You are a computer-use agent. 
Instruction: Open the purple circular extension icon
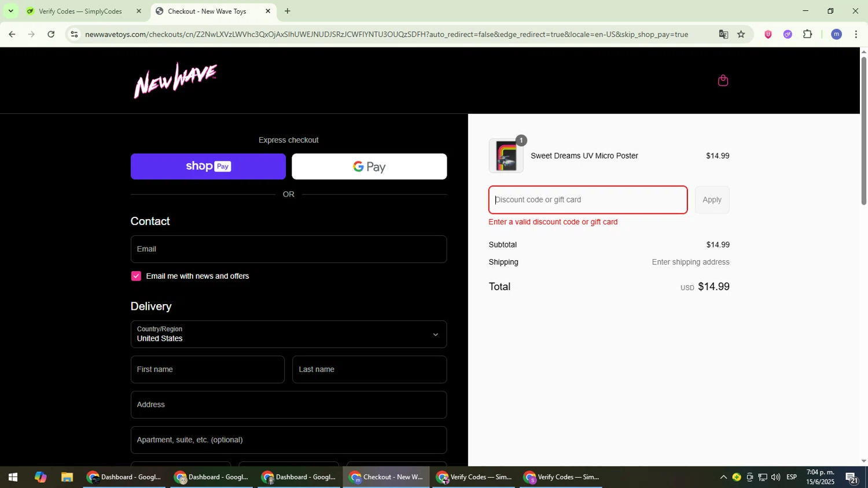[788, 34]
